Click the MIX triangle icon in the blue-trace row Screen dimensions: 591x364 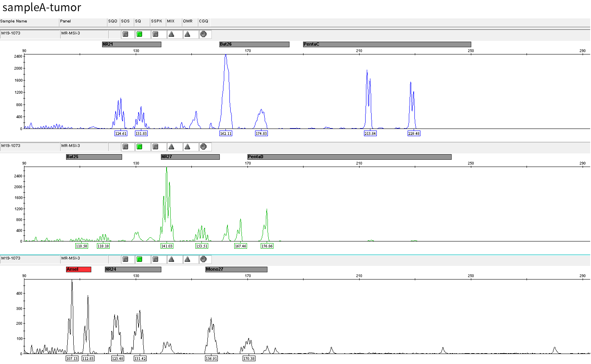(171, 34)
